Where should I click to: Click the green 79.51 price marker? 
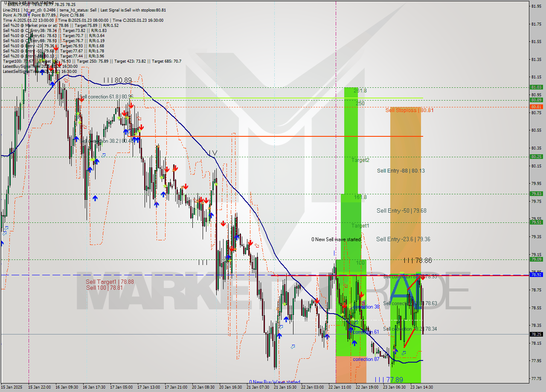click(536, 222)
